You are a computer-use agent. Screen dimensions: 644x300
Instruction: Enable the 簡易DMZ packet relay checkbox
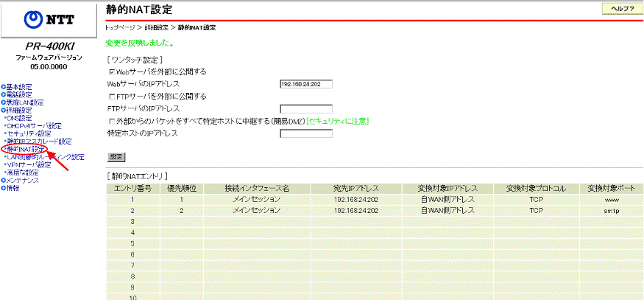click(x=112, y=121)
